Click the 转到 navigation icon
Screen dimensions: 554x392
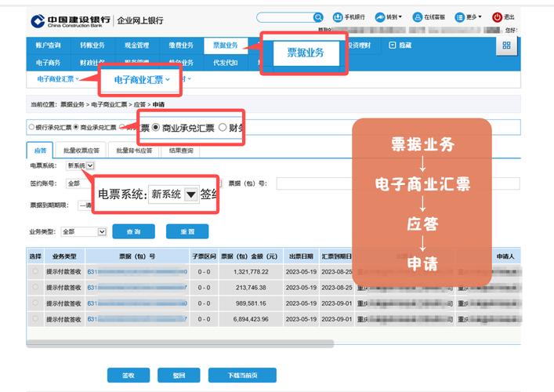[379, 16]
